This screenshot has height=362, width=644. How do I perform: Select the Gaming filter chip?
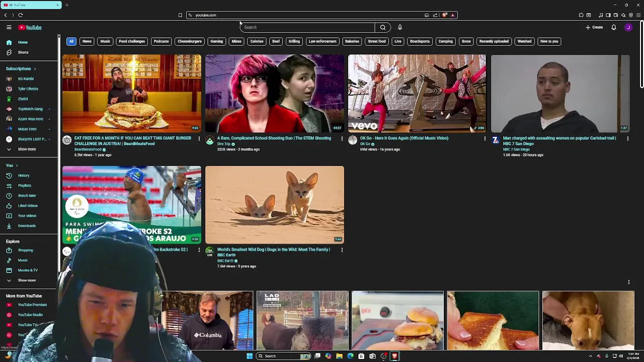[217, 41]
